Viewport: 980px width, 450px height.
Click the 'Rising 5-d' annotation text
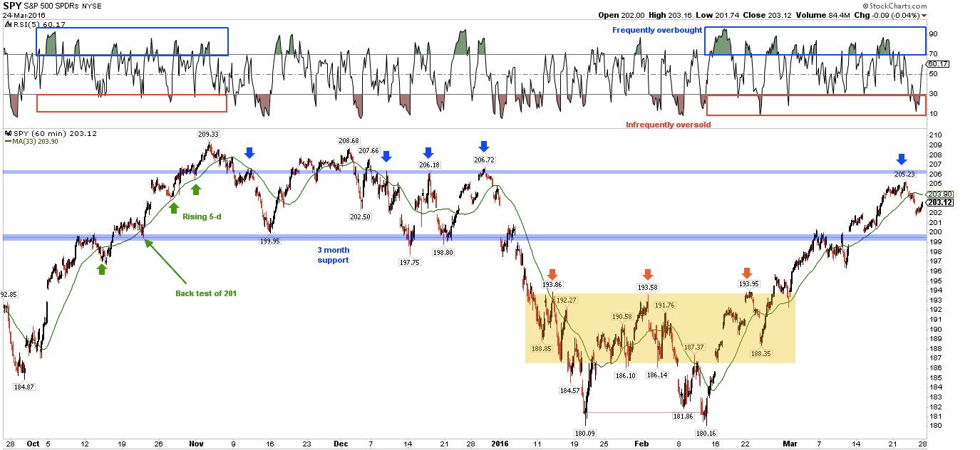tap(202, 216)
